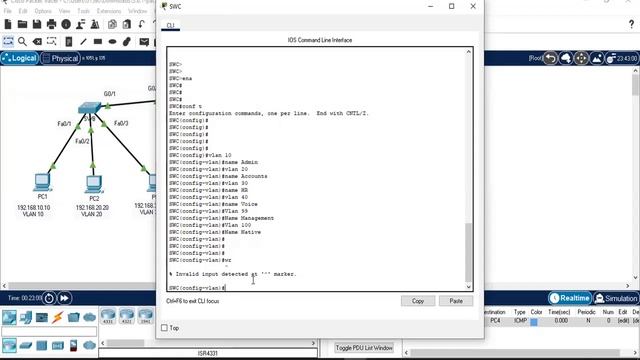This screenshot has height=360, width=640.
Task: Click the Fast Forward Time icon
Action: point(64,298)
